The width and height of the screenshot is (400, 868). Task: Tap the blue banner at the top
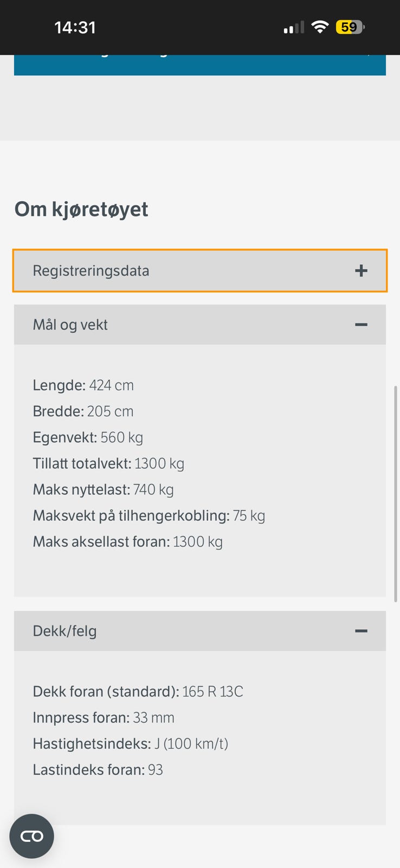click(199, 65)
